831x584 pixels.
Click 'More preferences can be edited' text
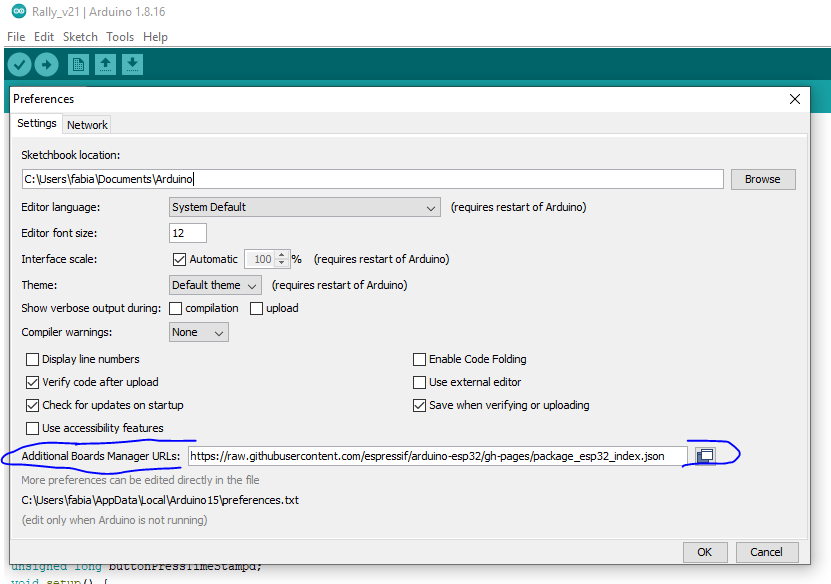(x=140, y=480)
